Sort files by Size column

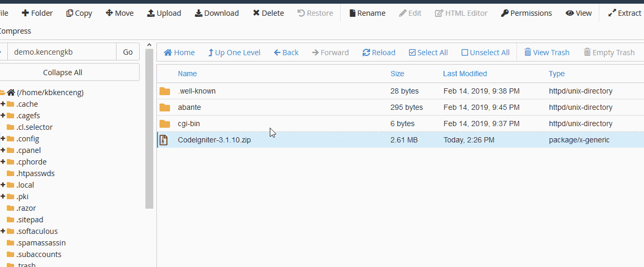pos(397,74)
